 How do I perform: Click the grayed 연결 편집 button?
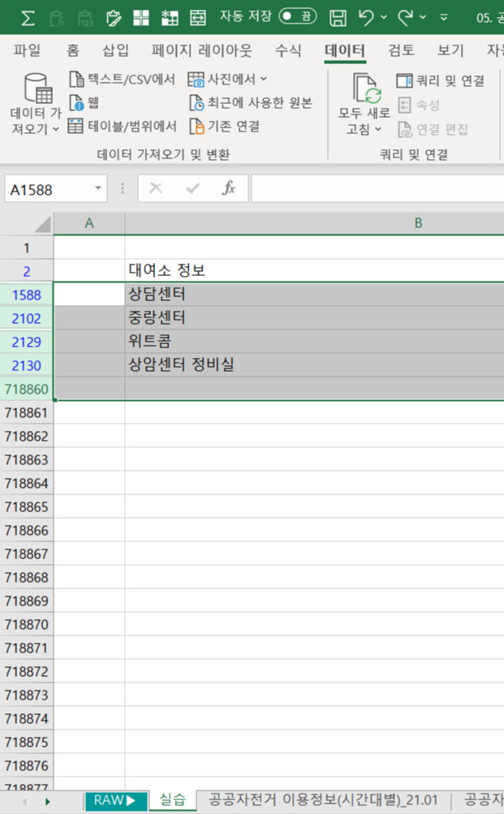coord(433,129)
